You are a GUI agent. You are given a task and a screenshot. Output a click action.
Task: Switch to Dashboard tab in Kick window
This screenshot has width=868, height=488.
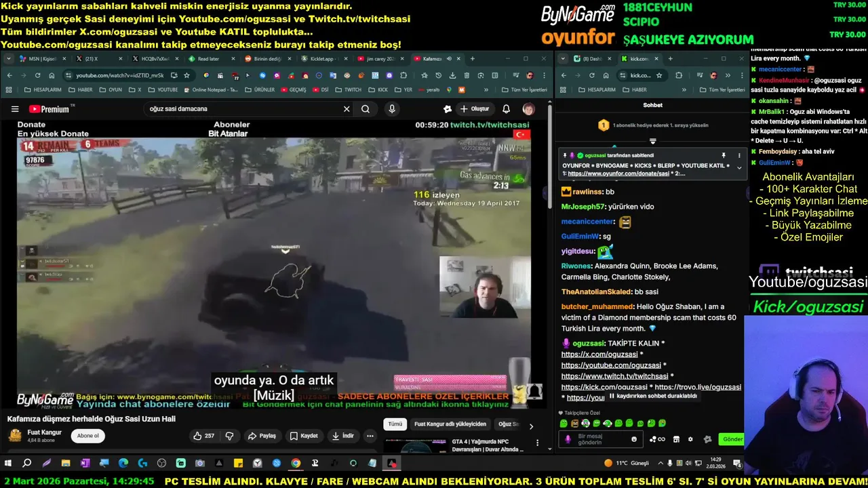click(x=591, y=59)
